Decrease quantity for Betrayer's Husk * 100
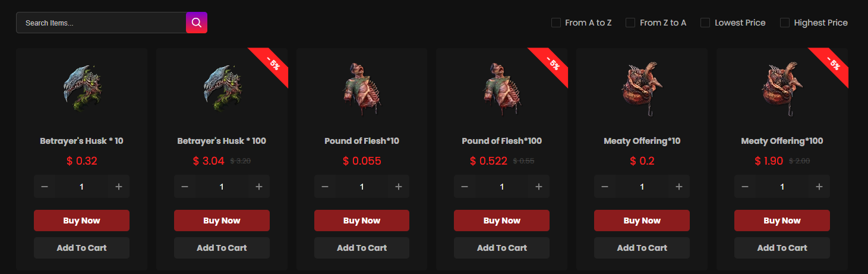This screenshot has width=868, height=274. (185, 187)
